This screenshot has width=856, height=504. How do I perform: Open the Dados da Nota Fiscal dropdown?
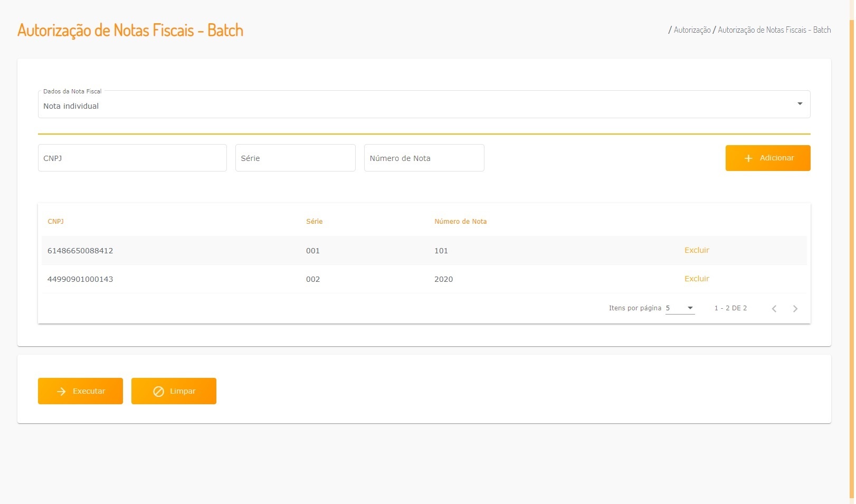(423, 104)
